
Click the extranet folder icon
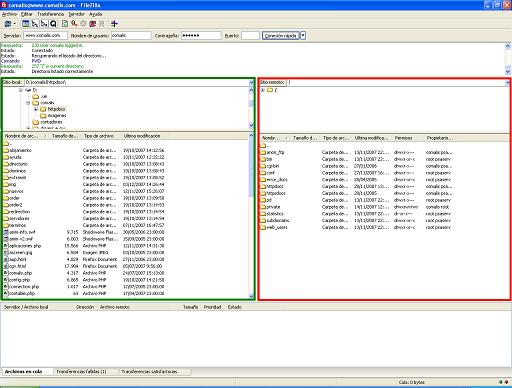[6, 178]
